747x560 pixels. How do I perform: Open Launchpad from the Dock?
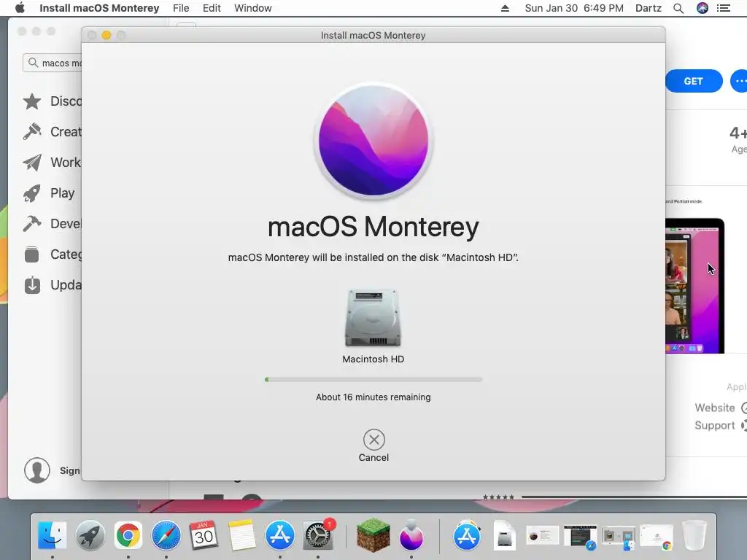90,535
